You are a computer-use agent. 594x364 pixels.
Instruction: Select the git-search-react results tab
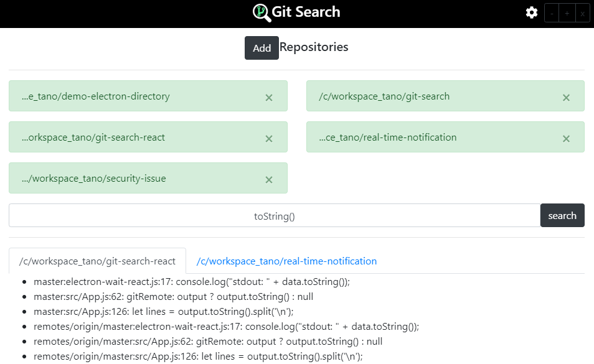click(97, 261)
